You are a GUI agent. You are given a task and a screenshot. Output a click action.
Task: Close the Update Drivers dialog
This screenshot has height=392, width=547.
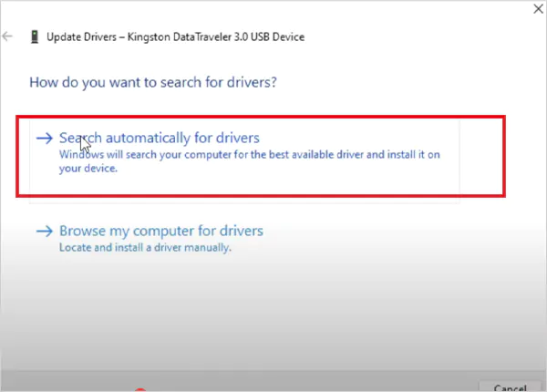pos(538,9)
